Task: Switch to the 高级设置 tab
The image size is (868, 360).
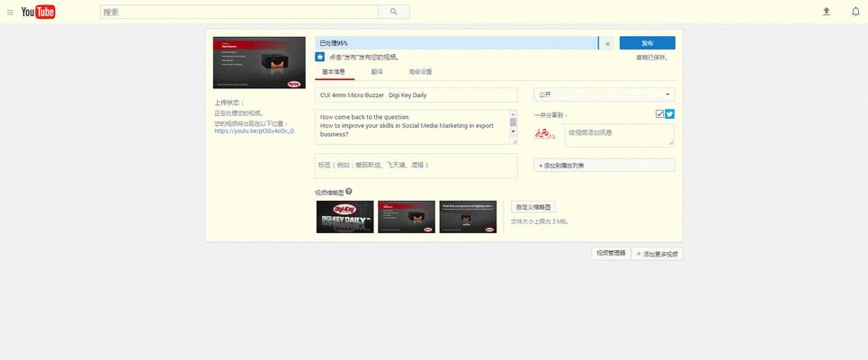Action: click(420, 72)
